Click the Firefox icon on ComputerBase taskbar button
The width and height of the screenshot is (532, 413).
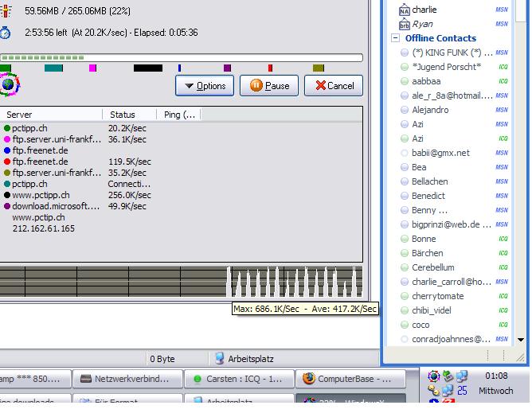309,379
